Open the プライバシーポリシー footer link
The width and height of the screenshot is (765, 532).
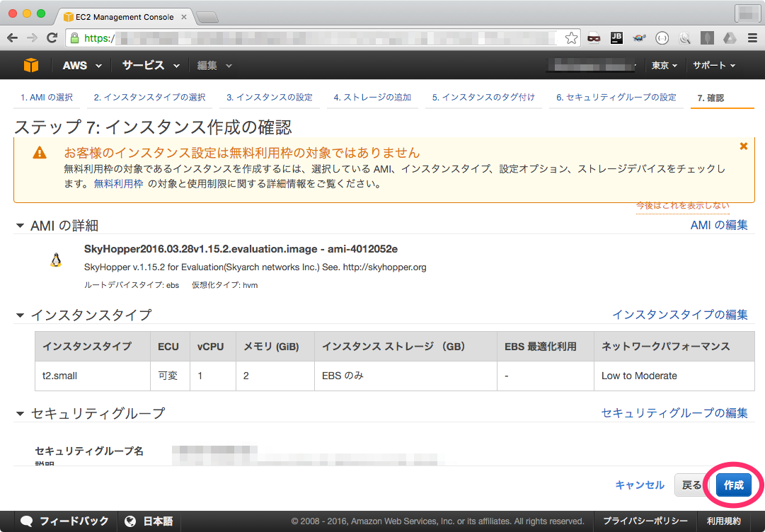645,521
